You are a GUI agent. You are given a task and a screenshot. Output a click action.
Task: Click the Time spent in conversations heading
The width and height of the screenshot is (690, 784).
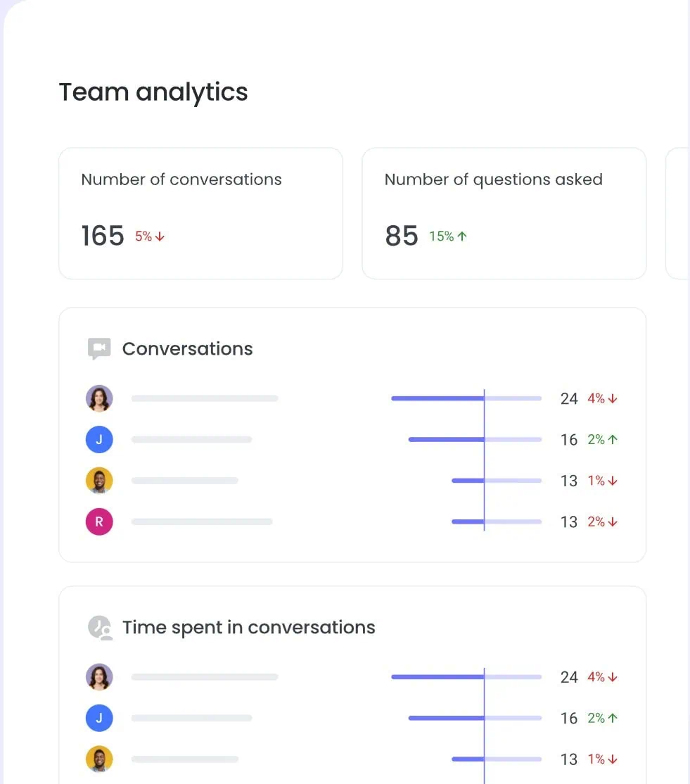tap(249, 628)
